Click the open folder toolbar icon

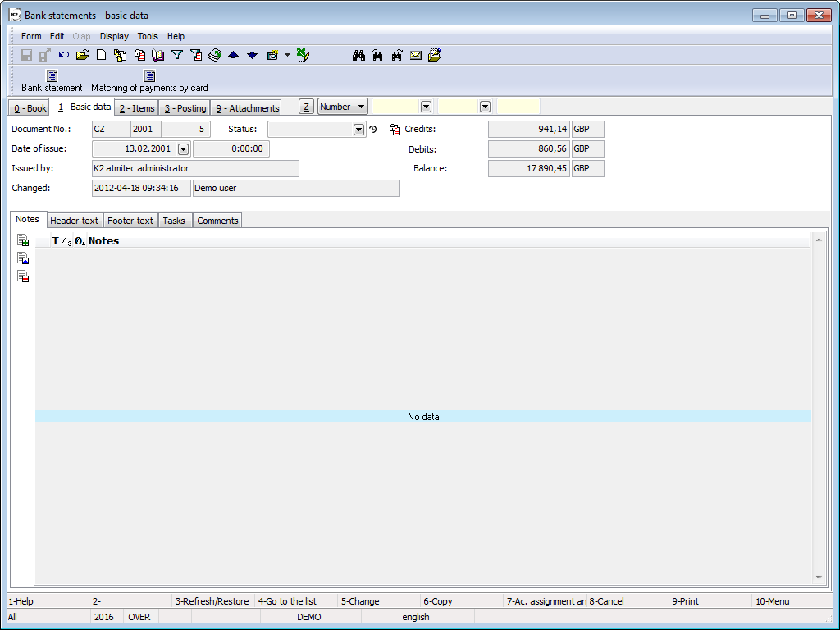tap(83, 55)
